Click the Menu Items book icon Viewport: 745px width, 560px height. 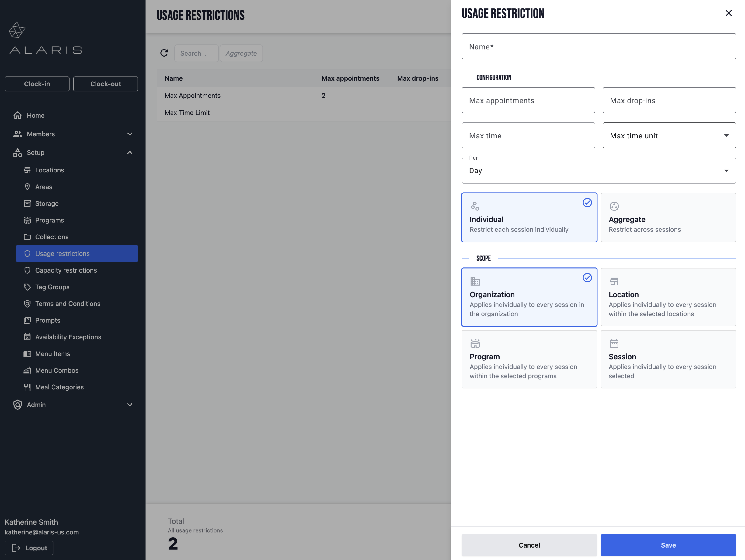[27, 354]
